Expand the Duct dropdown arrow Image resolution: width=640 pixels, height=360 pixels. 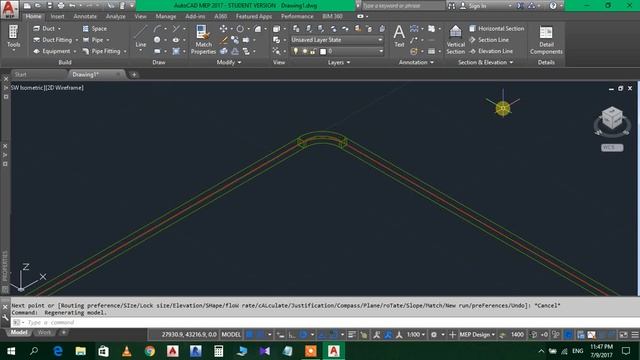pyautogui.click(x=60, y=29)
